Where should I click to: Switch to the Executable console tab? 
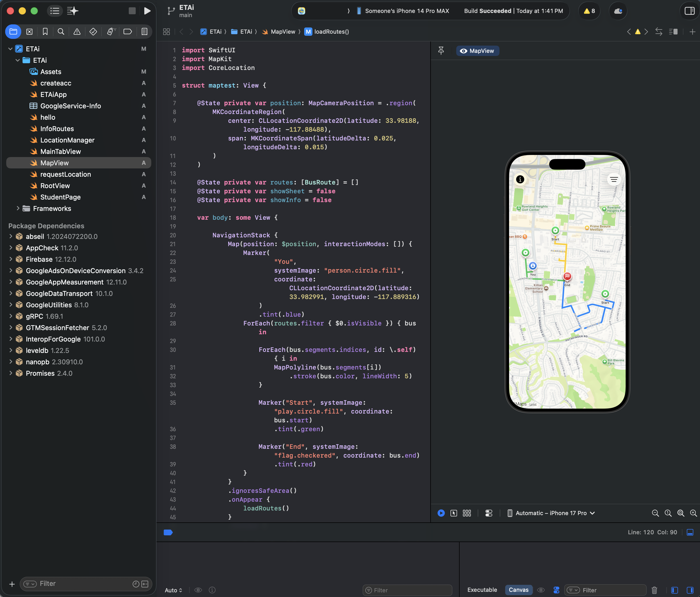[x=482, y=590]
